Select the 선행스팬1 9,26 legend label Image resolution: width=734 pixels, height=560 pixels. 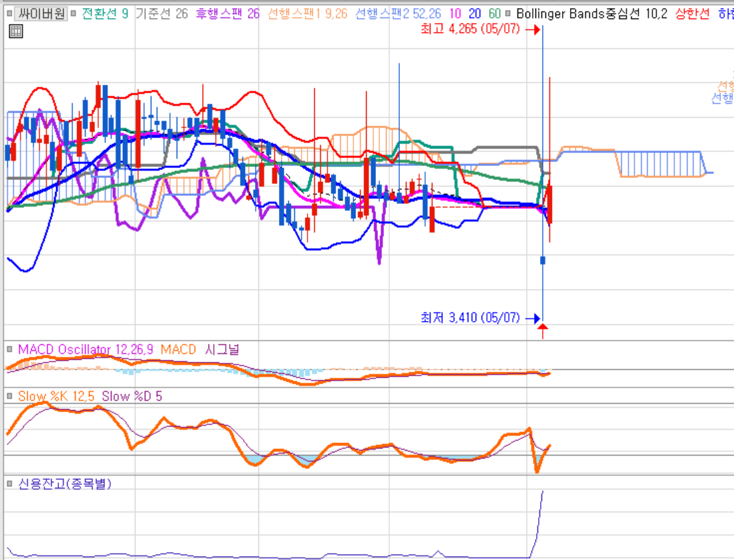(308, 13)
